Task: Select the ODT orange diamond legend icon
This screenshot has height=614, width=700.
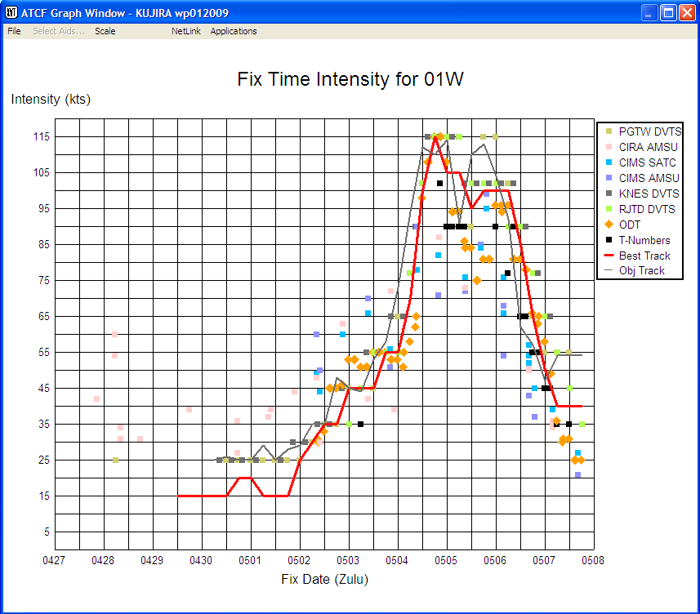Action: pyautogui.click(x=609, y=225)
